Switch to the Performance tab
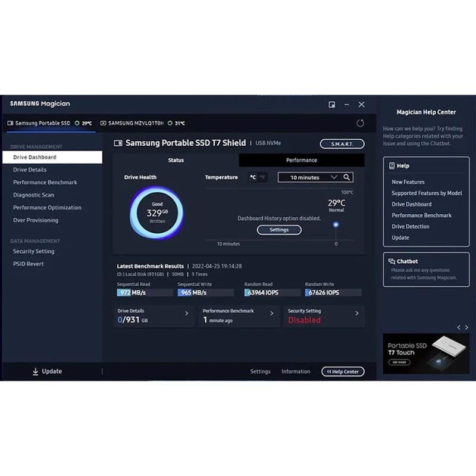Screen dimensions: 476x476 pyautogui.click(x=301, y=160)
